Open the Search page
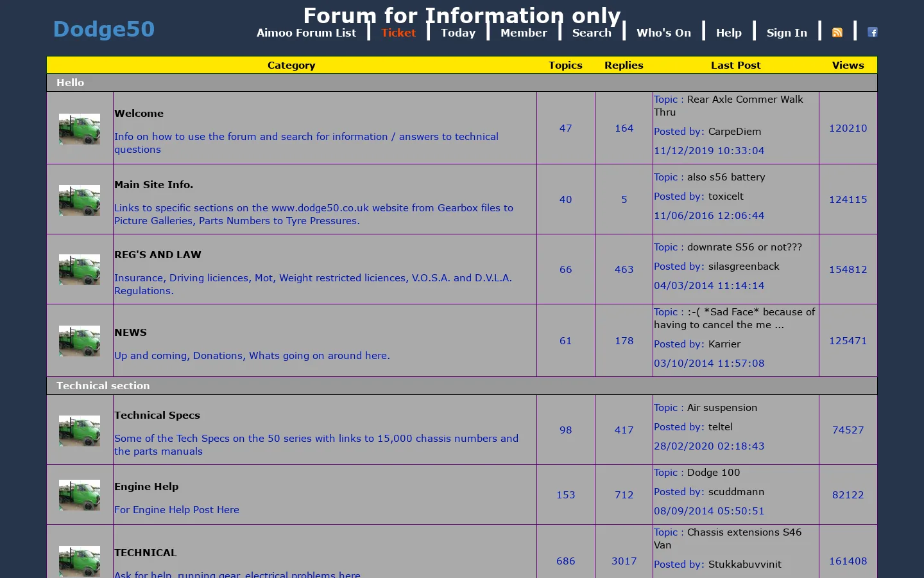924x578 pixels. tap(592, 33)
